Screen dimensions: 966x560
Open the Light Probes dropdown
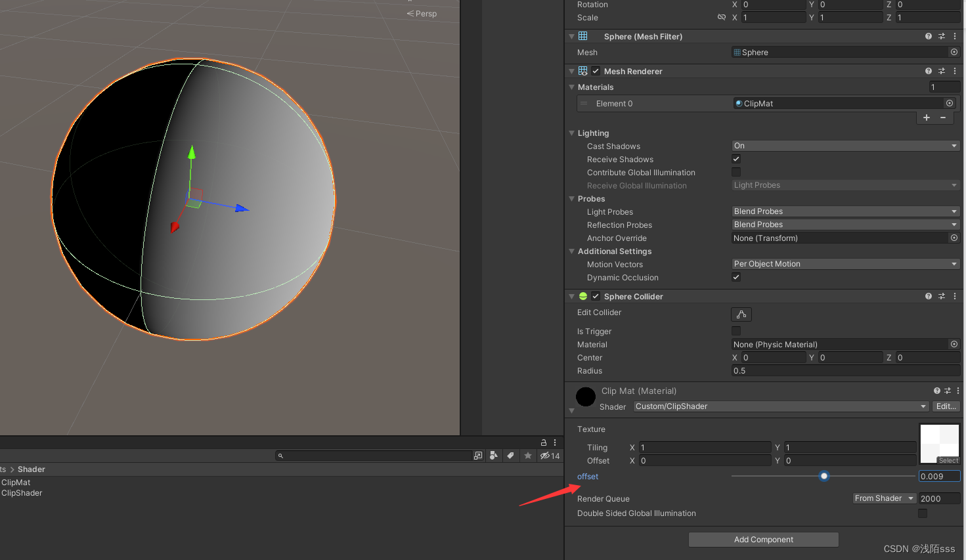845,211
